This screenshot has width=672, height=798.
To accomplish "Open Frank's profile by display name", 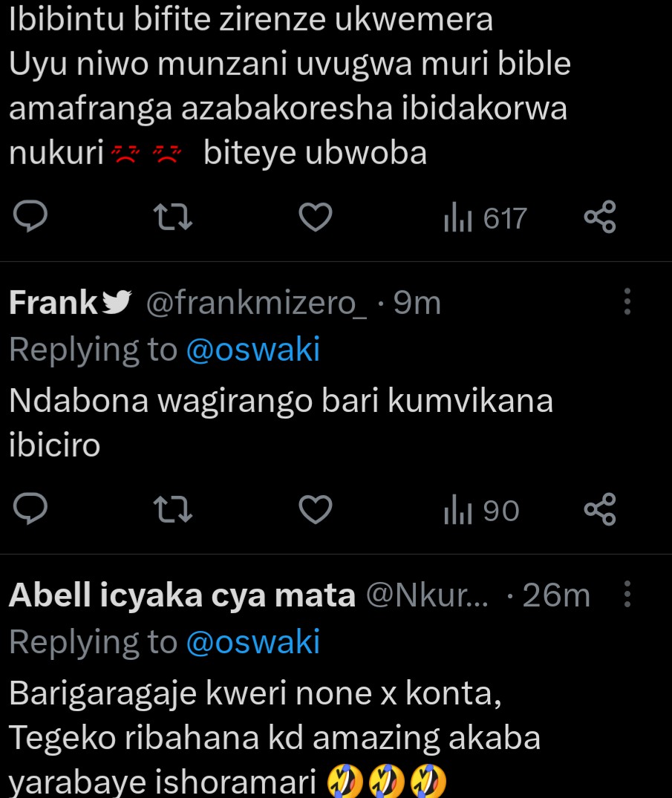I will tap(53, 303).
